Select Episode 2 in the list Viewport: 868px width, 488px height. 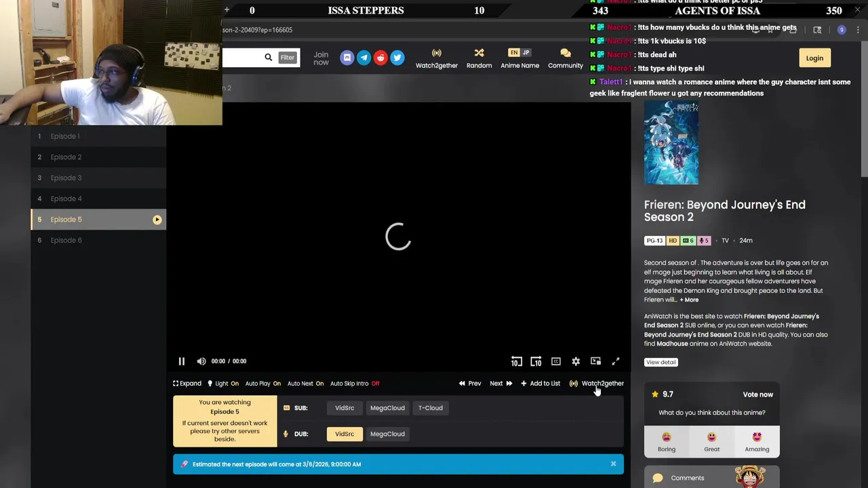coord(98,157)
